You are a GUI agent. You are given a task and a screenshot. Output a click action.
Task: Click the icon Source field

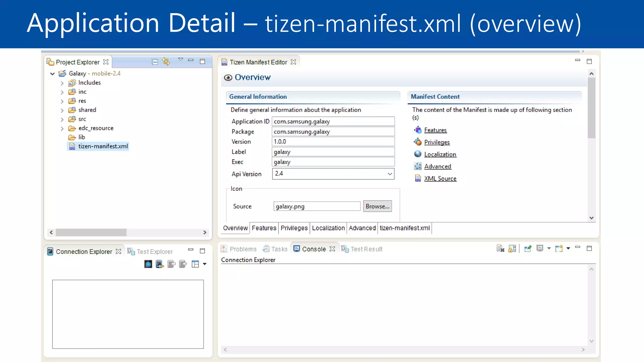point(317,206)
